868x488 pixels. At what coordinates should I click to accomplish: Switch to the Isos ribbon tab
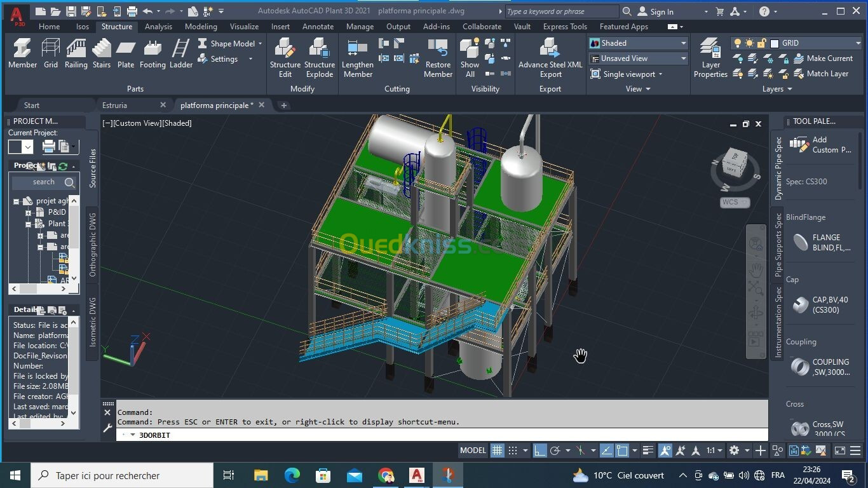[x=83, y=27]
